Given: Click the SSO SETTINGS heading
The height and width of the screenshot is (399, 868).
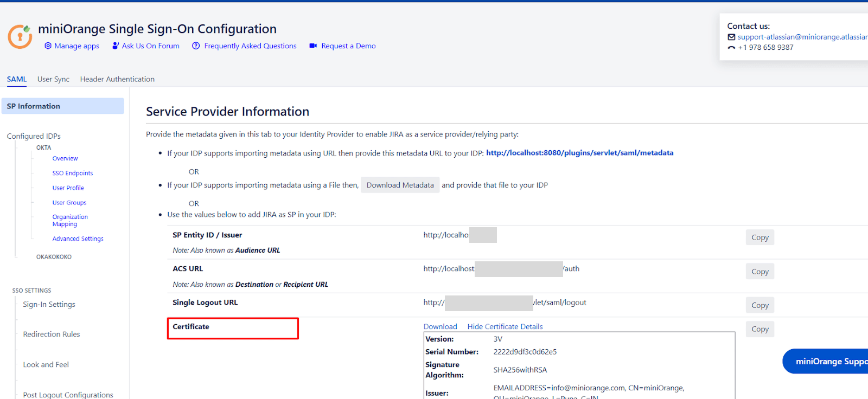Looking at the screenshot, I should pyautogui.click(x=31, y=291).
